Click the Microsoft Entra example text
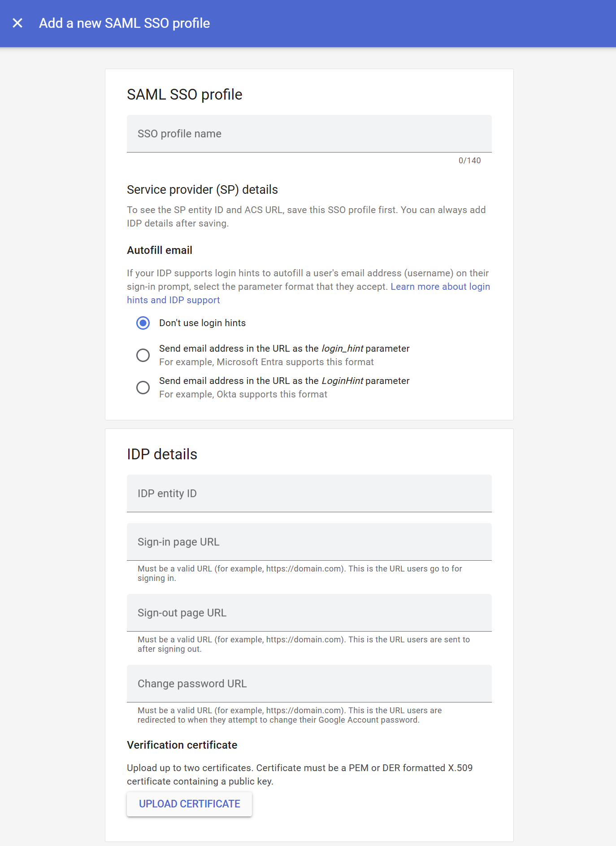 click(x=266, y=362)
